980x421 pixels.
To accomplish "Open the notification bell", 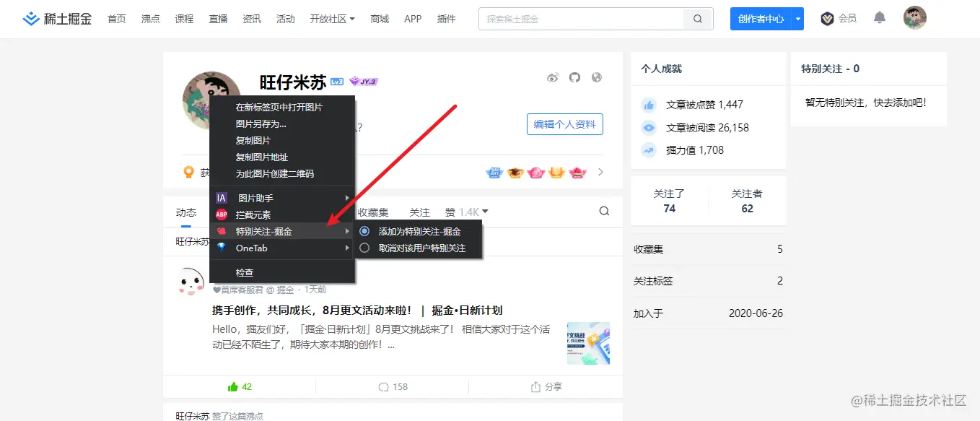I will click(879, 18).
